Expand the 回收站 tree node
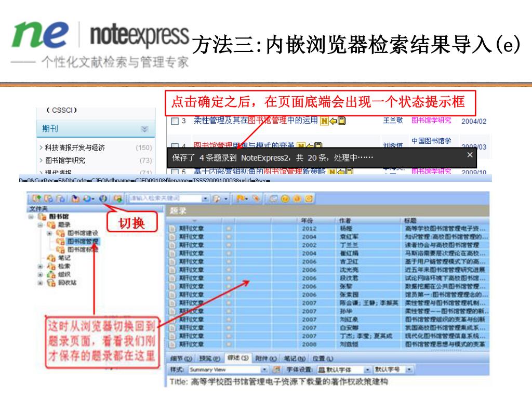 tap(41, 283)
